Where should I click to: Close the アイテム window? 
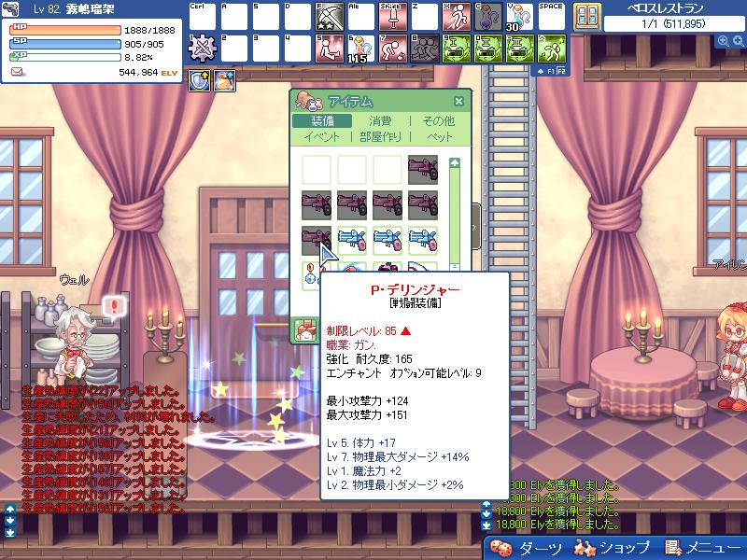[x=458, y=101]
